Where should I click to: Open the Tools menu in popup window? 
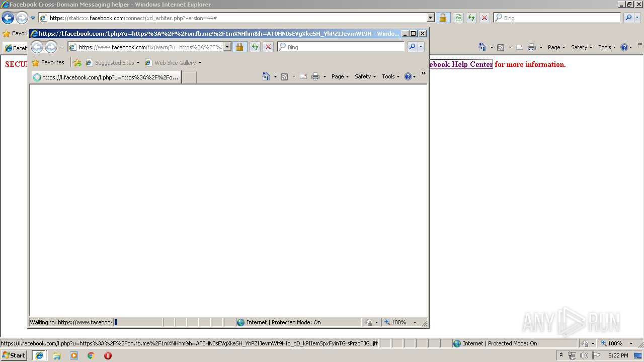tap(391, 76)
